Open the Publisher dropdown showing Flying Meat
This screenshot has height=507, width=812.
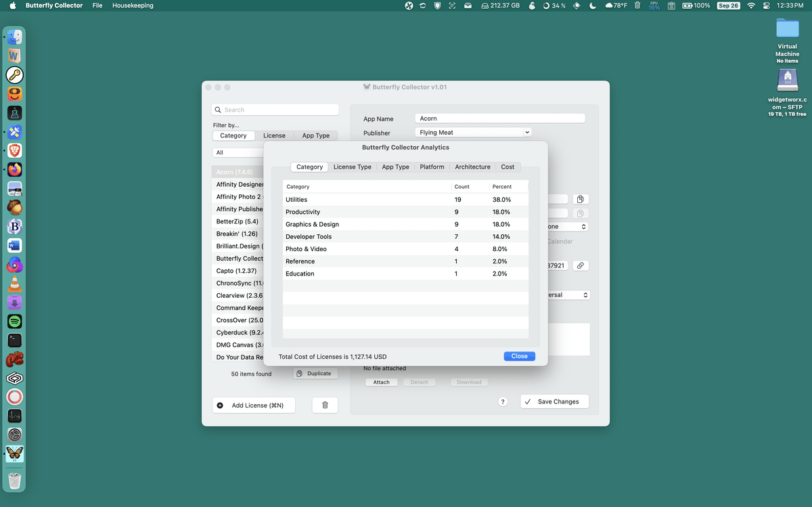(x=473, y=133)
